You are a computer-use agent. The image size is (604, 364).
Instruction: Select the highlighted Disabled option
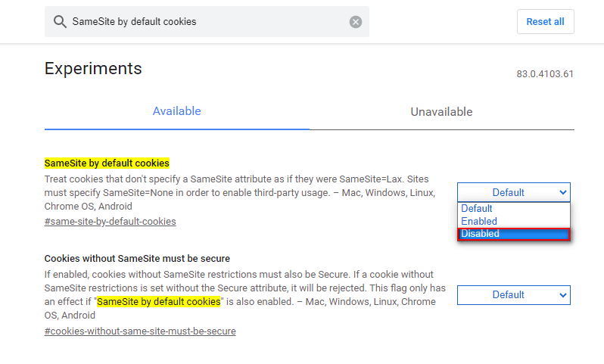point(513,234)
